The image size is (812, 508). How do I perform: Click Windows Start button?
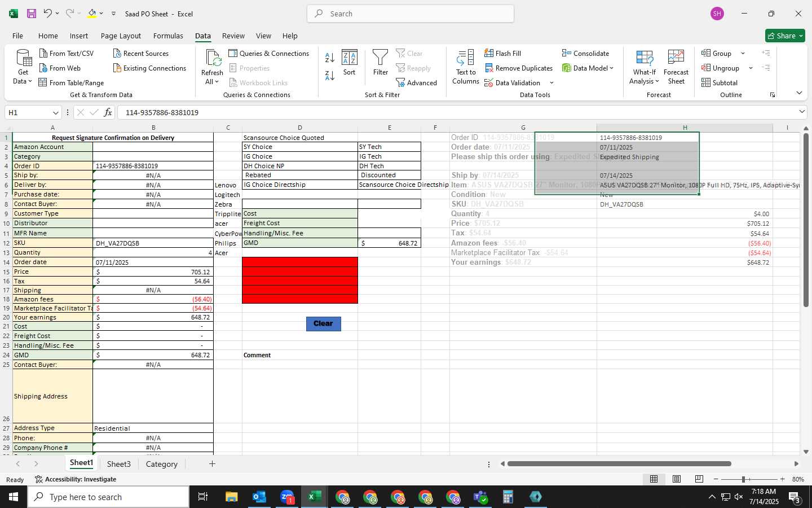[x=14, y=497]
